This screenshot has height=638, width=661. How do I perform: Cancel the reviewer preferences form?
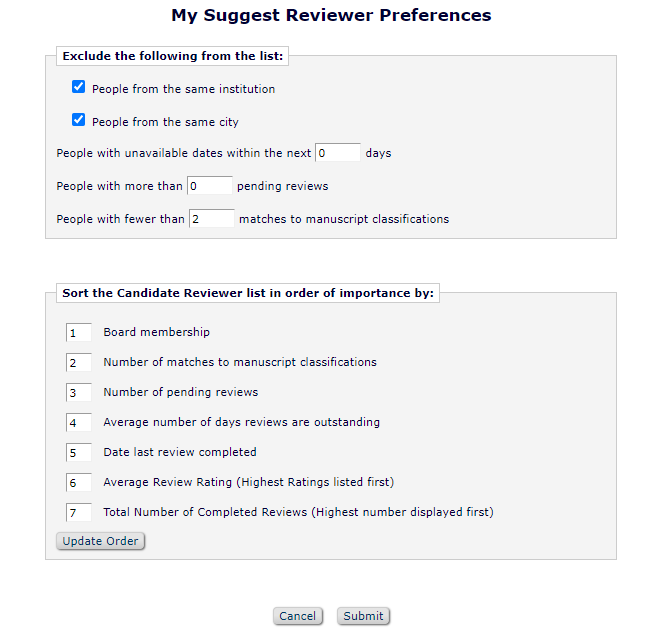pos(297,616)
